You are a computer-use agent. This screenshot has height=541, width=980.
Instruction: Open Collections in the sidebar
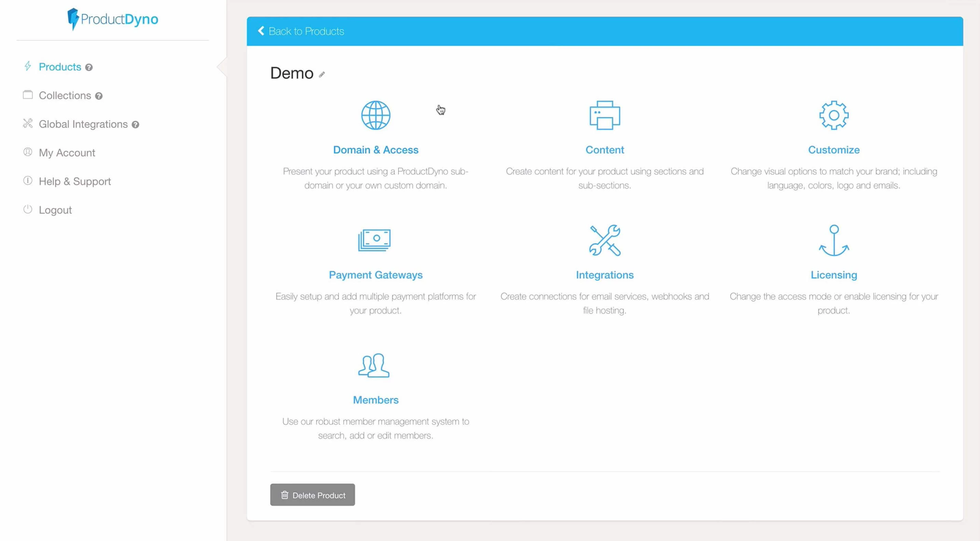65,95
